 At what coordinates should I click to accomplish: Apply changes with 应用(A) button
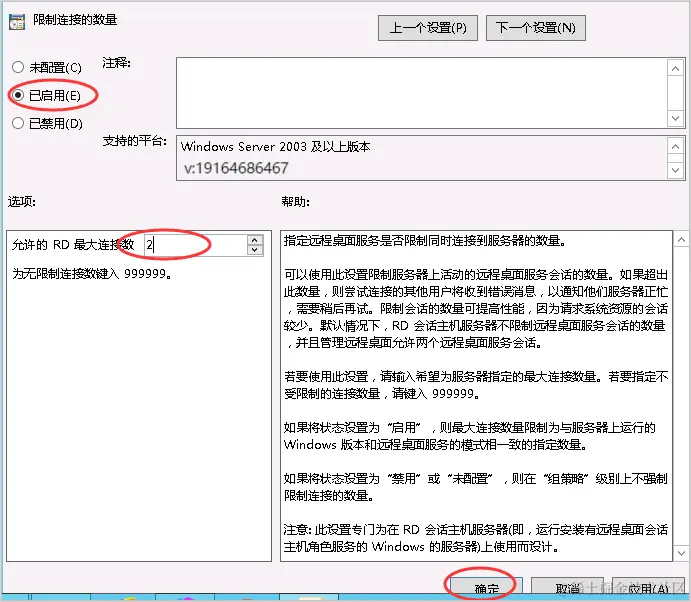648,587
